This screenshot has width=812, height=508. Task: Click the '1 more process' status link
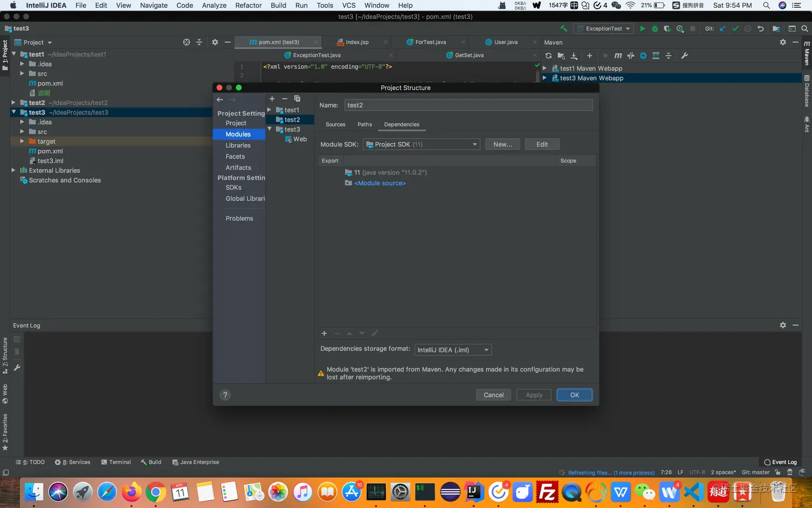[635, 473]
